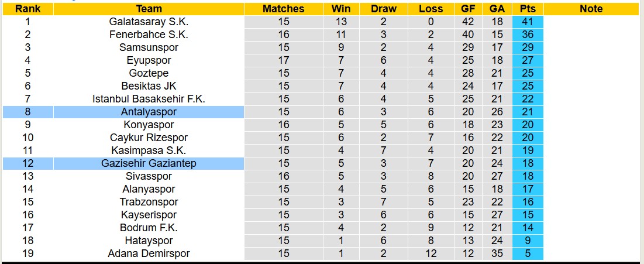Click Adana Demirspor's 5 points cell

pyautogui.click(x=528, y=253)
